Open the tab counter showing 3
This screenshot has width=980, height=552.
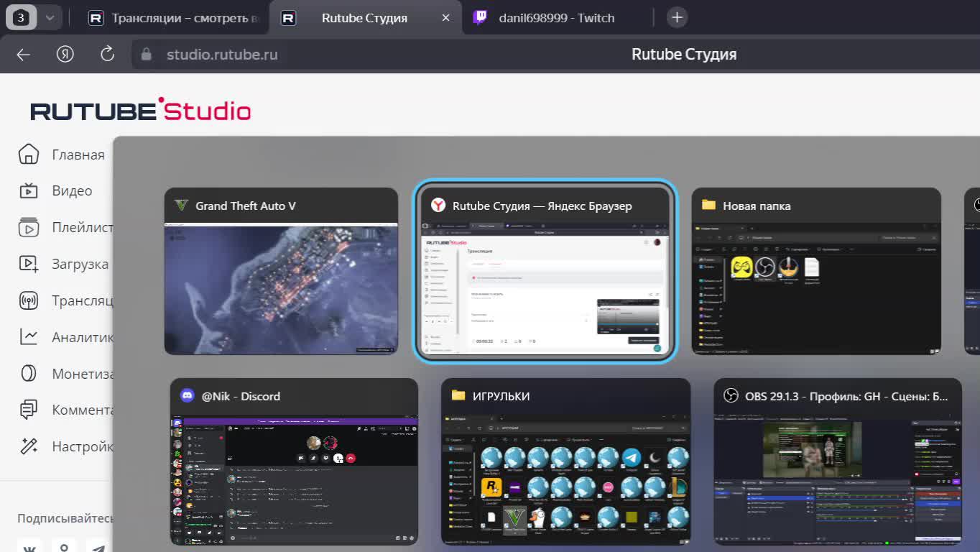pos(22,18)
